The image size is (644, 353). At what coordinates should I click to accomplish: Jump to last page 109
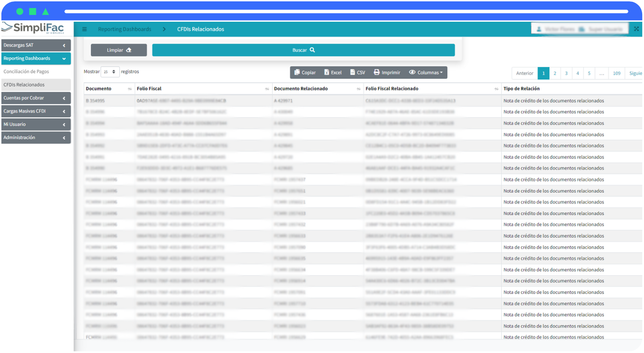tap(616, 73)
